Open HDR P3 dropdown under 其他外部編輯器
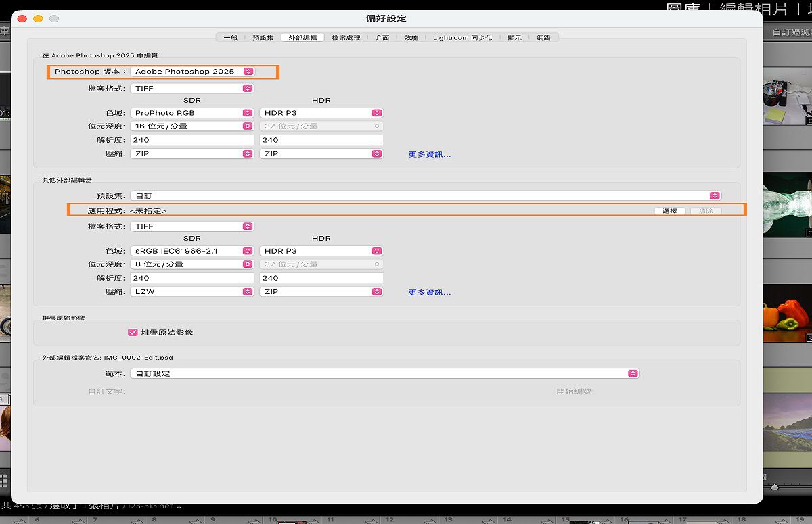This screenshot has width=812, height=524. point(321,251)
